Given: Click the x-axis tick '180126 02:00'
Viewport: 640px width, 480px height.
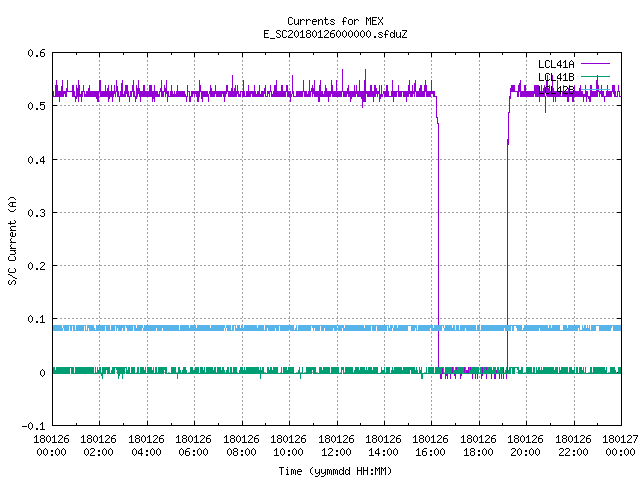Looking at the screenshot, I should pos(98,446).
